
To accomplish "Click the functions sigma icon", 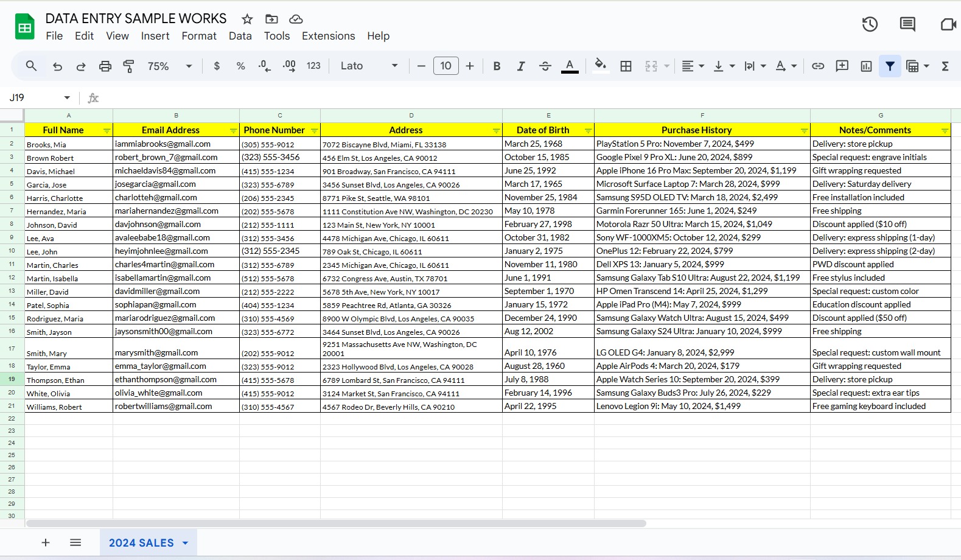I will click(945, 66).
